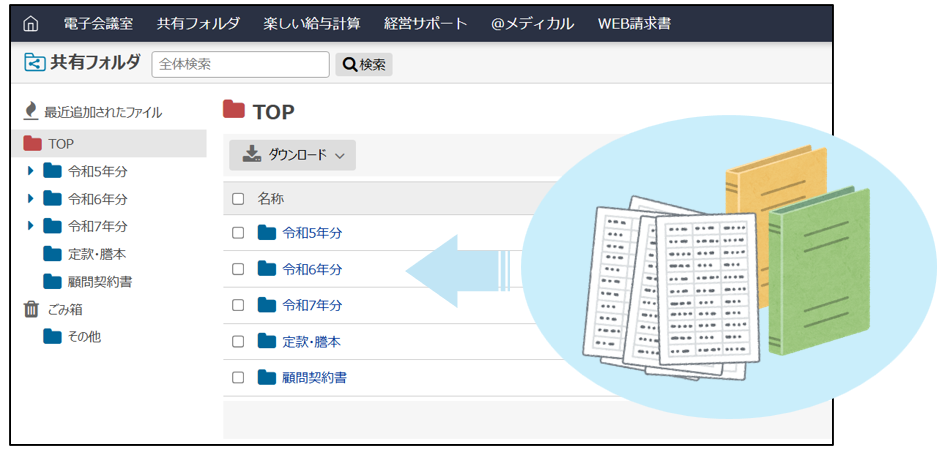Screen dimensions: 949x450
Task: Expand the 令和7年分 sidebar tree arrow
Action: click(31, 226)
